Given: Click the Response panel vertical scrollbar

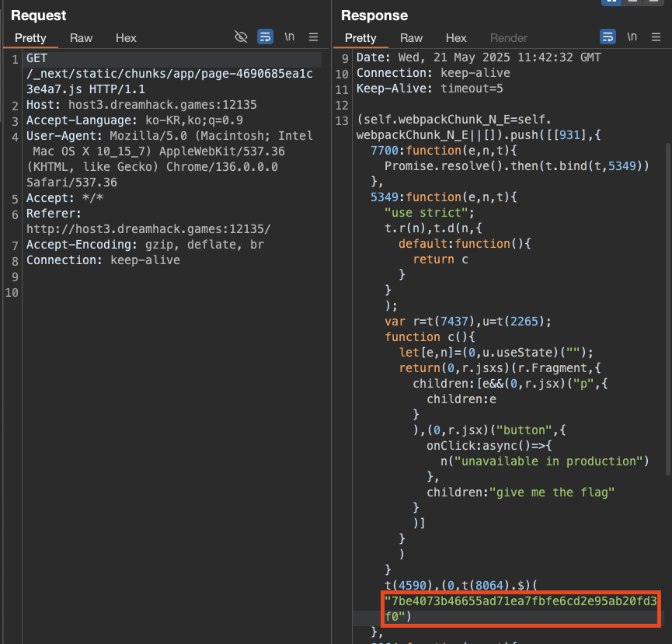Looking at the screenshot, I should coord(668,308).
